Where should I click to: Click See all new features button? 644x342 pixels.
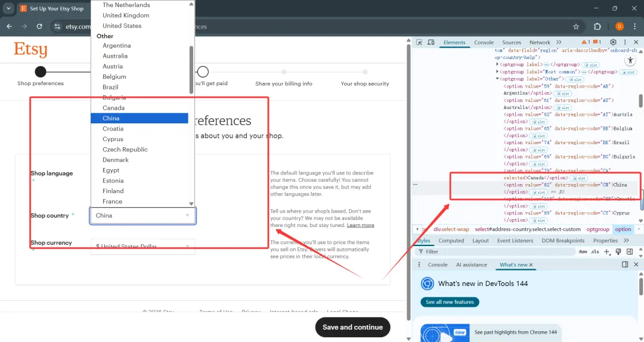click(450, 301)
